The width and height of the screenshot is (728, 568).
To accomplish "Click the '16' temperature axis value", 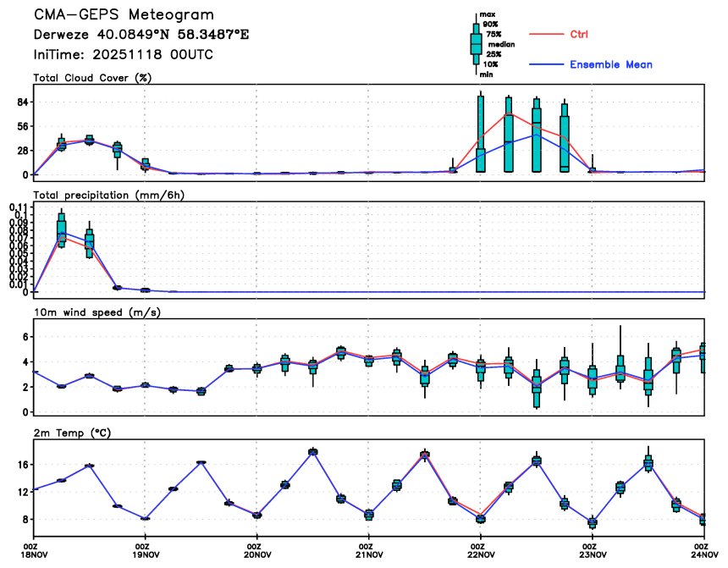I will pyautogui.click(x=23, y=465).
